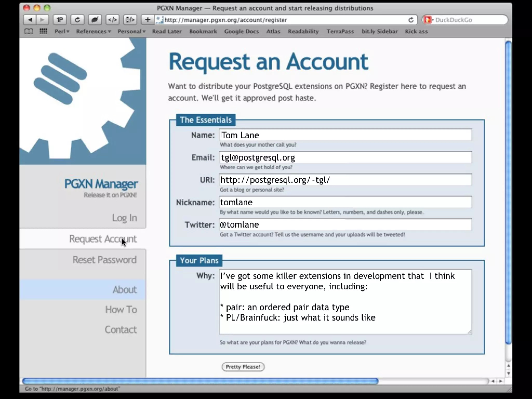532x399 pixels.
Task: Open the Read Later bookmark
Action: coord(167,31)
